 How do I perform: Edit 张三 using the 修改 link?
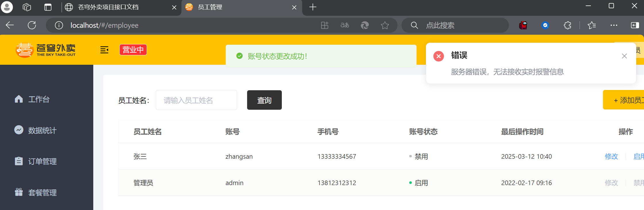611,156
